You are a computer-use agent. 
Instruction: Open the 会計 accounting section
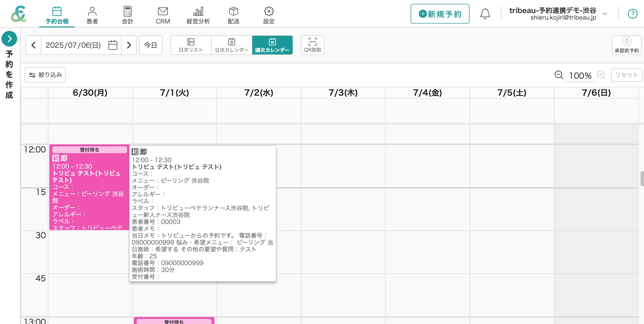tap(128, 15)
